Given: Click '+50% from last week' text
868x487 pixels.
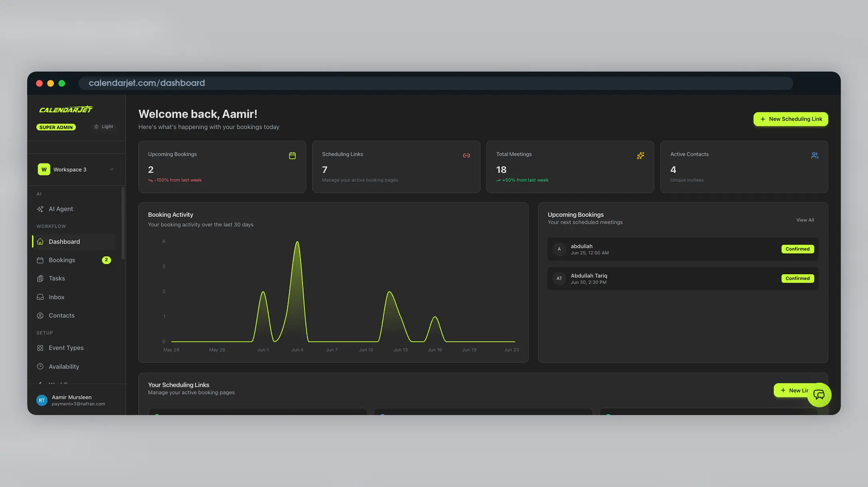Looking at the screenshot, I should (x=525, y=180).
